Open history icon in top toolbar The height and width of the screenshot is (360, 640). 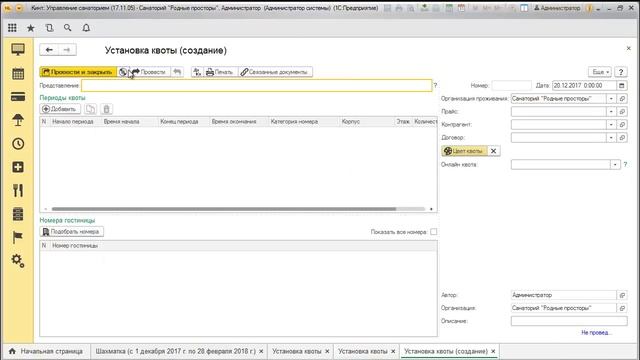click(x=49, y=28)
